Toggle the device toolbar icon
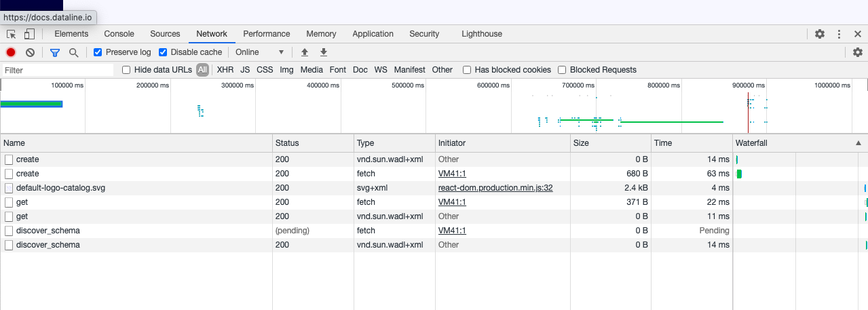Screen dimensions: 868x310 click(x=30, y=34)
